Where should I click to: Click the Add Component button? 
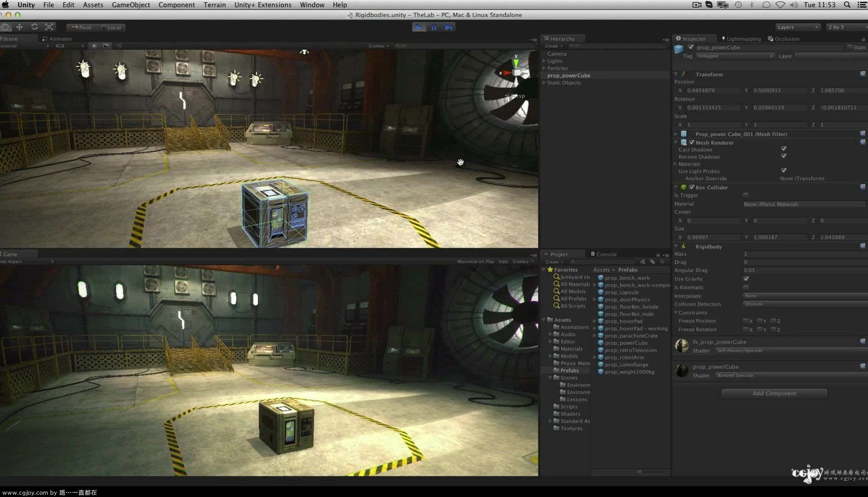[774, 393]
